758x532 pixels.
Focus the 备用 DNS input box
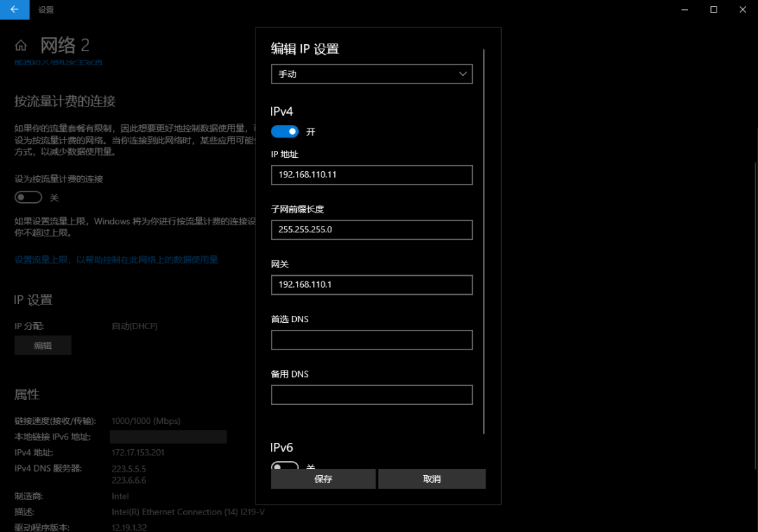click(371, 394)
